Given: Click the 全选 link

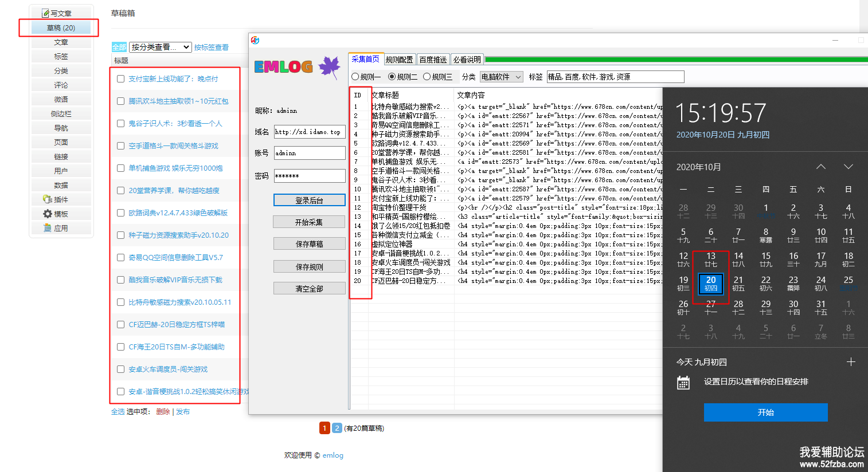Looking at the screenshot, I should coord(118,411).
